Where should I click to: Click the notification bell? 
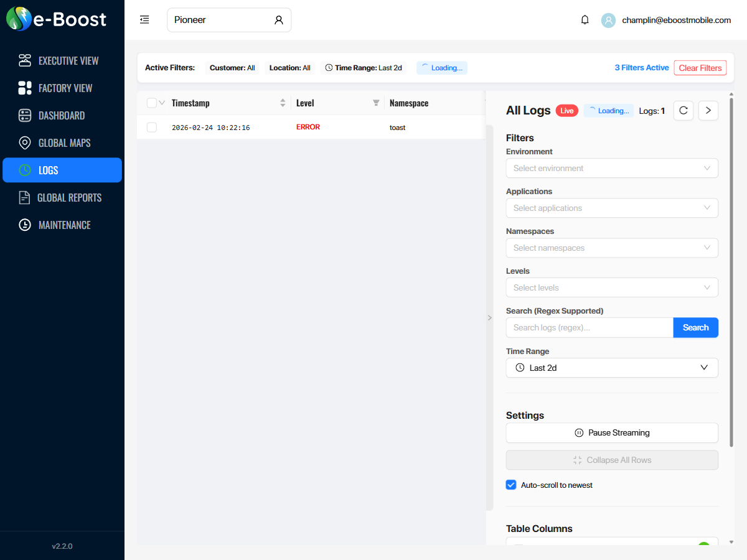click(x=585, y=19)
